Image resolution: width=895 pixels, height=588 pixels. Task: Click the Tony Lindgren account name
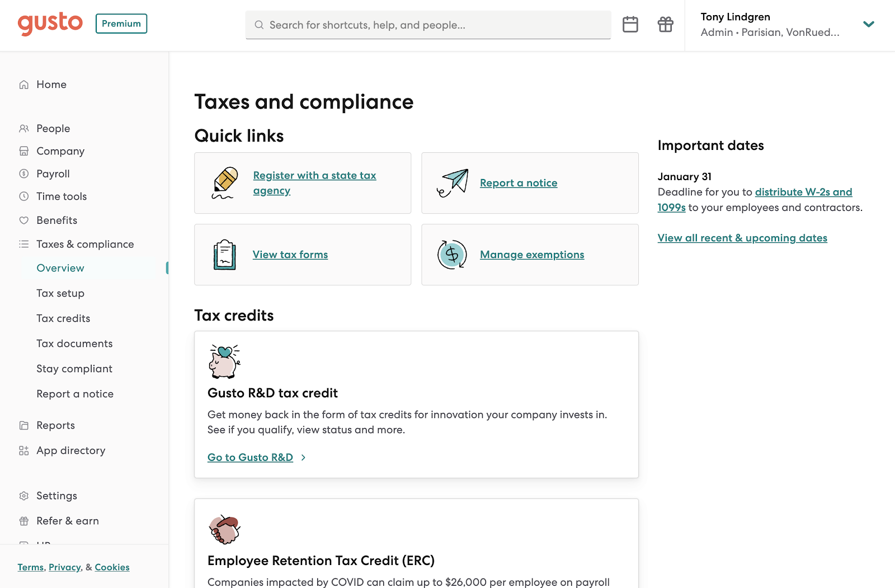(x=735, y=17)
